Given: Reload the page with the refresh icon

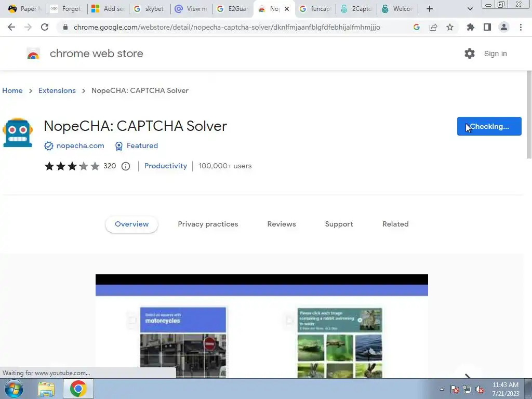Looking at the screenshot, I should coord(45,27).
